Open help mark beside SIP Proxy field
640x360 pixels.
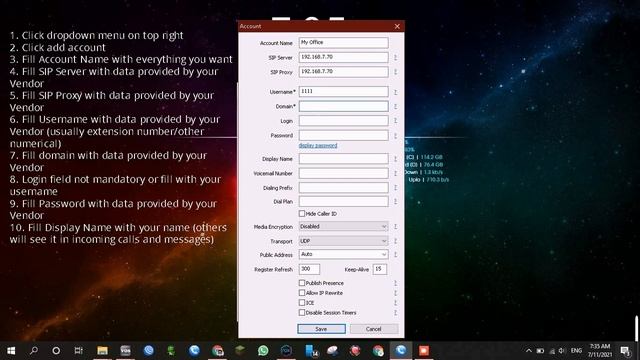point(395,72)
